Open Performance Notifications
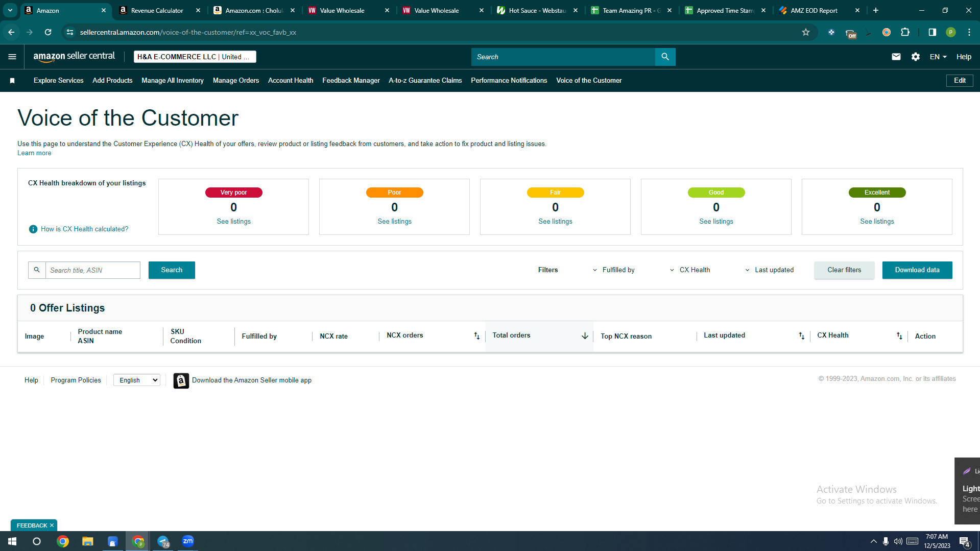 (509, 81)
